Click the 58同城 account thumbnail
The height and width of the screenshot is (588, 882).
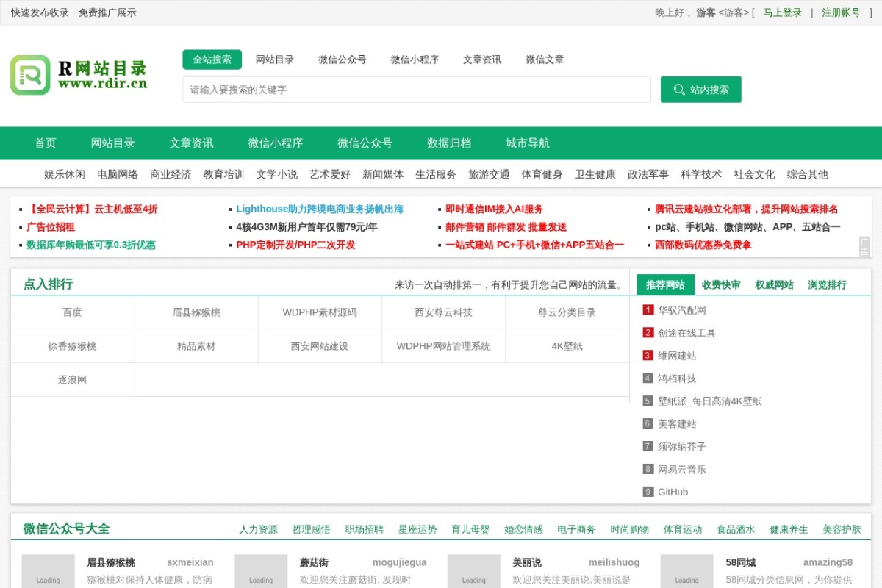pyautogui.click(x=686, y=571)
